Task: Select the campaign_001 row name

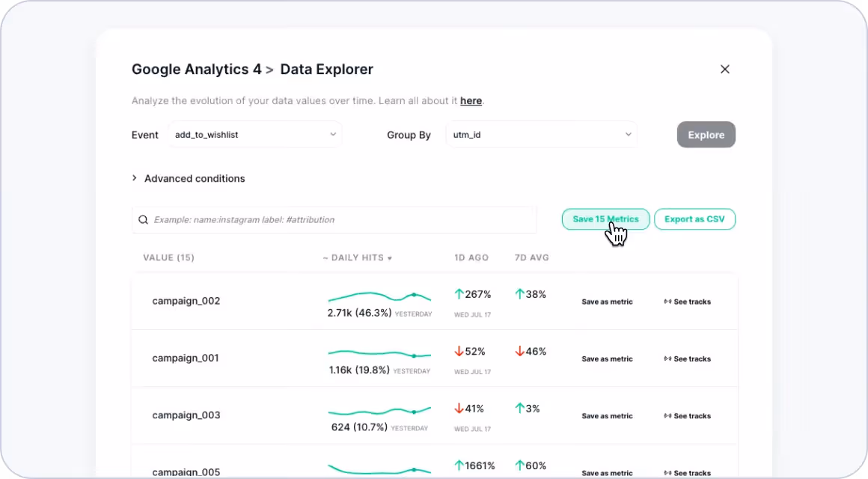Action: [x=186, y=358]
